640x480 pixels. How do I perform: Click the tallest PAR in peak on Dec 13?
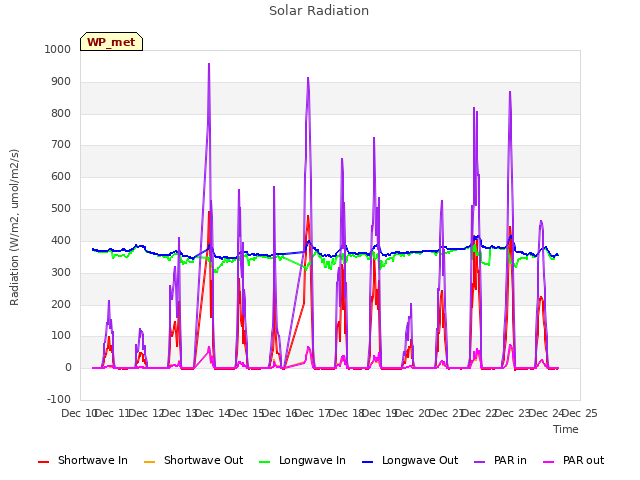point(209,64)
